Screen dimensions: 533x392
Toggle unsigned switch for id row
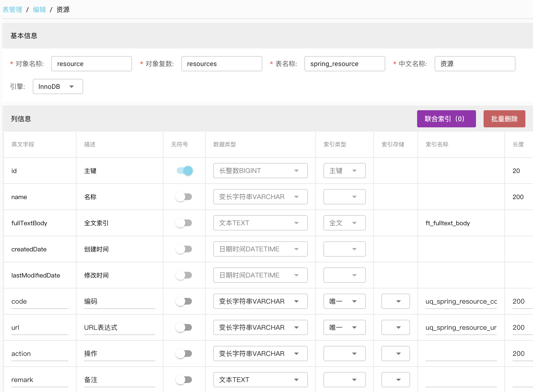coord(185,171)
